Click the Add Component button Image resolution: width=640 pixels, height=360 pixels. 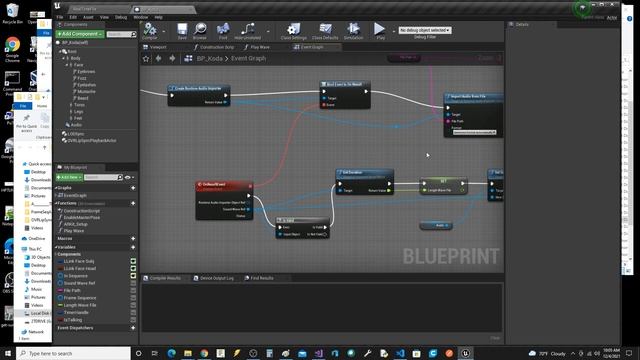coord(80,34)
